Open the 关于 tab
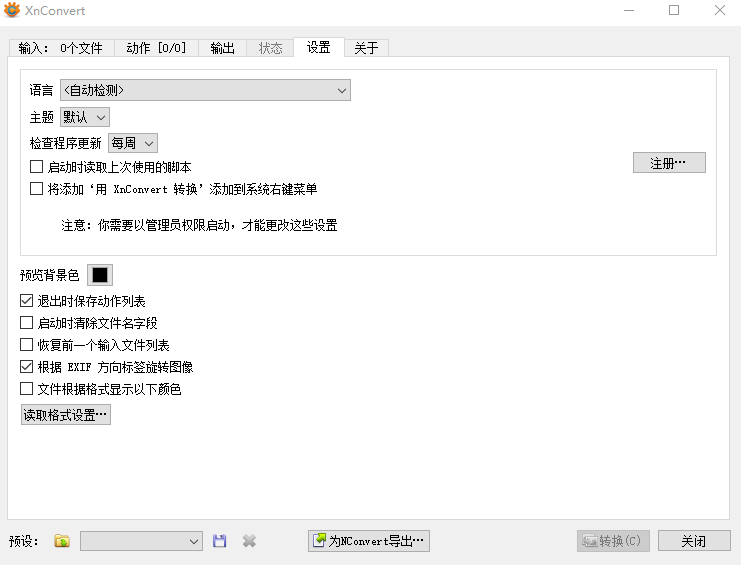This screenshot has width=741, height=565. click(x=366, y=48)
